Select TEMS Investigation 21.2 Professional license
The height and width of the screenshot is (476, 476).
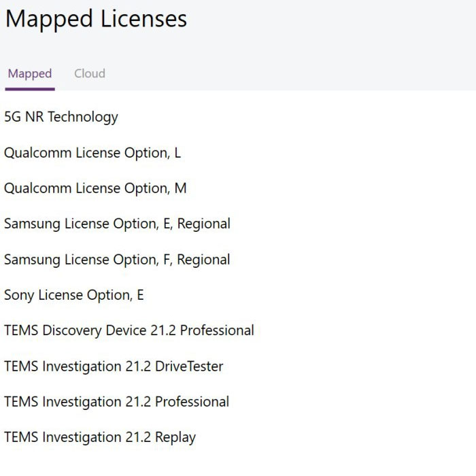pyautogui.click(x=116, y=402)
